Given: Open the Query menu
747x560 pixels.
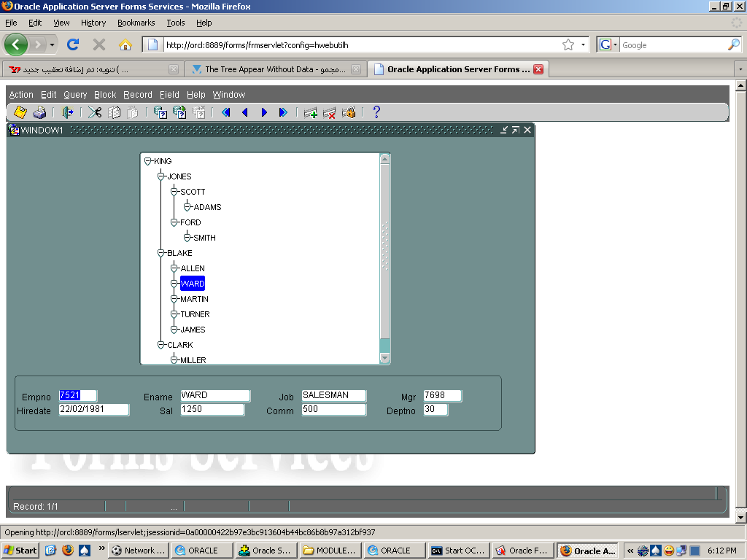Looking at the screenshot, I should 75,95.
